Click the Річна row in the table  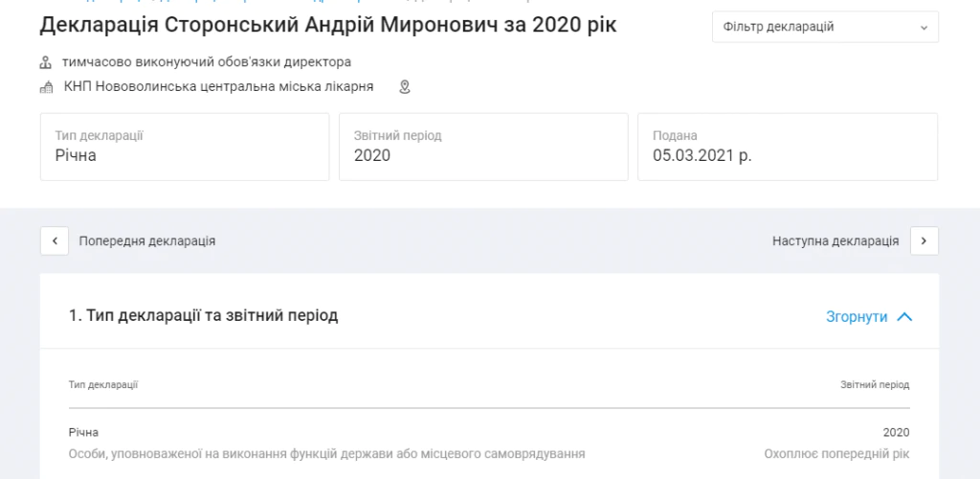(489, 443)
